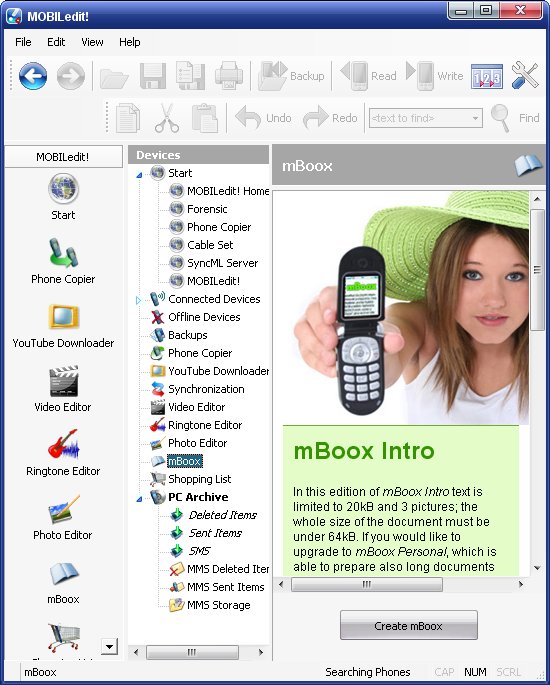Go back with the blue arrow button
The height and width of the screenshot is (685, 550).
pos(33,76)
